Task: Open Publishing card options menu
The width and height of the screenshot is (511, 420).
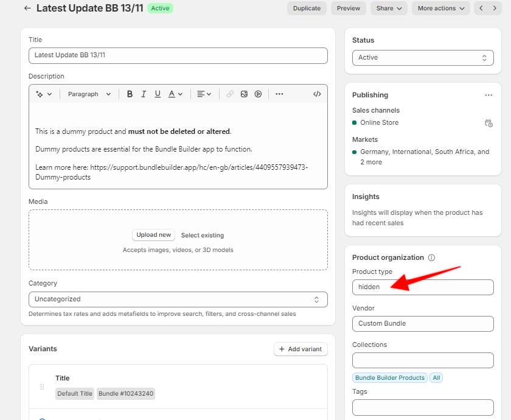Action: tap(488, 95)
